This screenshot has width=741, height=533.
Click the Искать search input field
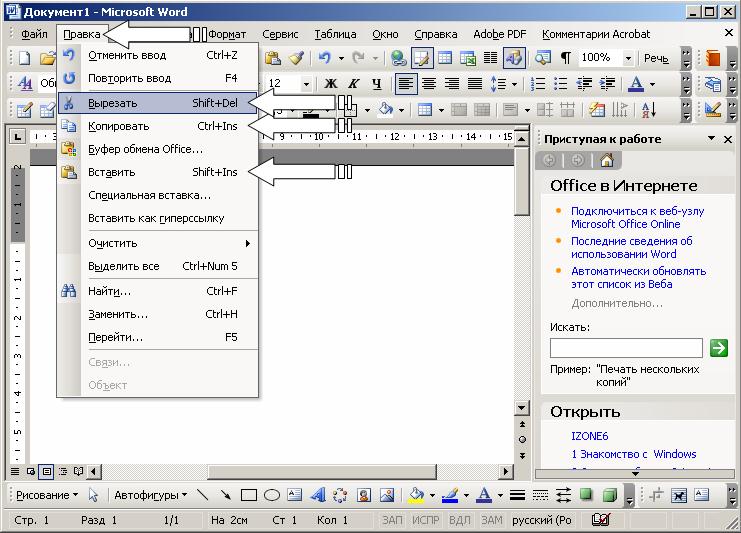[626, 348]
